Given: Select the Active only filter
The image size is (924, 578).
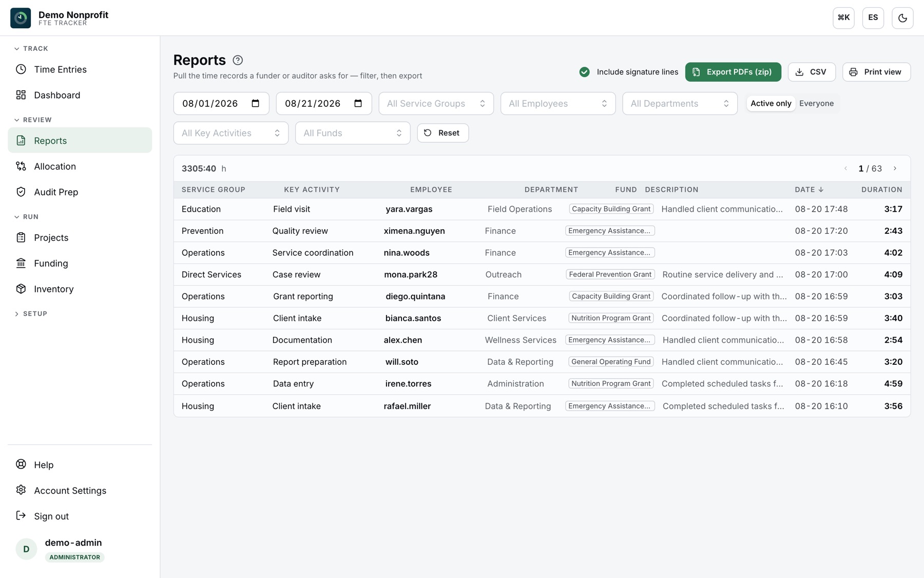Looking at the screenshot, I should [771, 103].
